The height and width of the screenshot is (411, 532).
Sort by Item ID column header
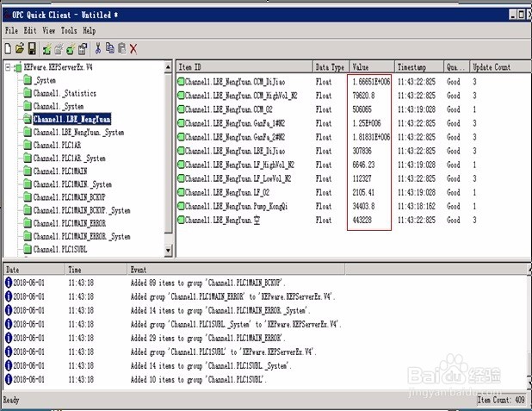[x=244, y=67]
